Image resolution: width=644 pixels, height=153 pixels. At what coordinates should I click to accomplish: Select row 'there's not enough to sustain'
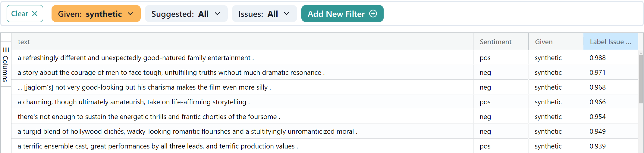[325, 117]
